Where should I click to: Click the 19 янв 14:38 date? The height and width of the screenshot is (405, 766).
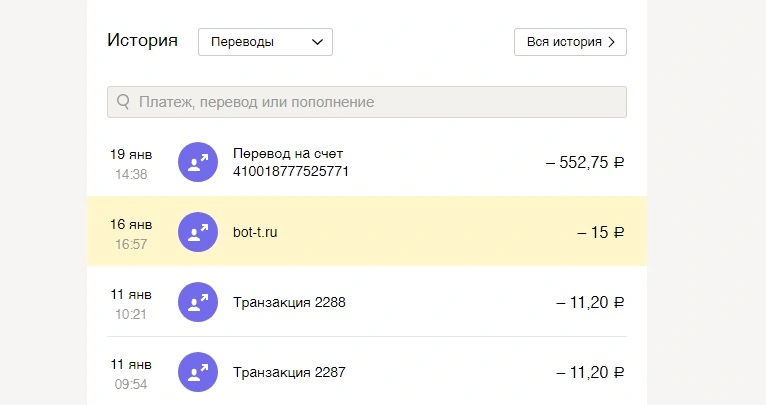pos(131,164)
